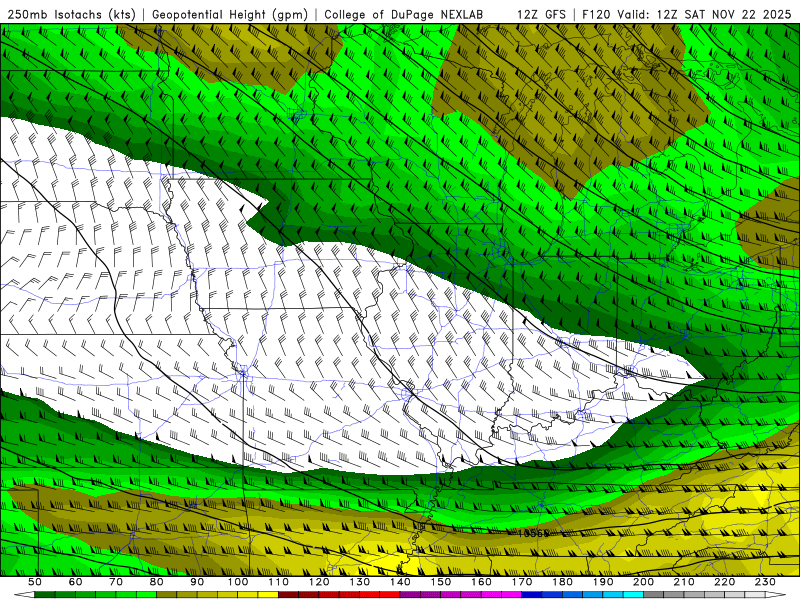Click the legend value 140
Image resolution: width=800 pixels, height=600 pixels.
[x=400, y=582]
